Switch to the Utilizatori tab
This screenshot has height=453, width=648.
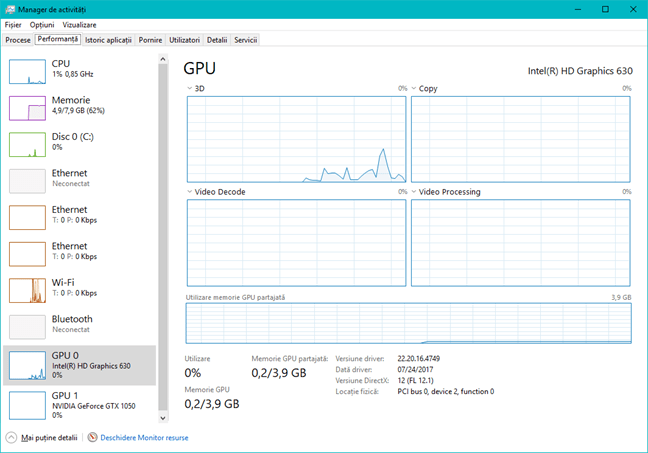tap(184, 40)
